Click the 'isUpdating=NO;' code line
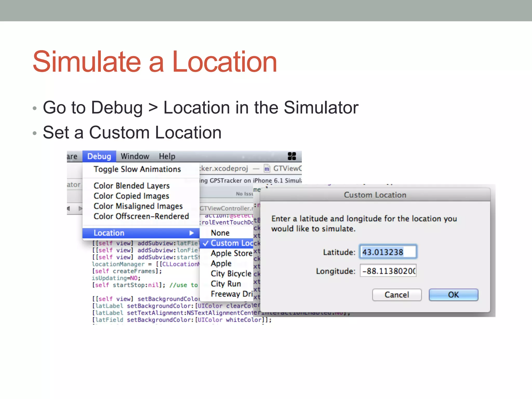Viewport: 532px width, 399px height. (x=116, y=278)
